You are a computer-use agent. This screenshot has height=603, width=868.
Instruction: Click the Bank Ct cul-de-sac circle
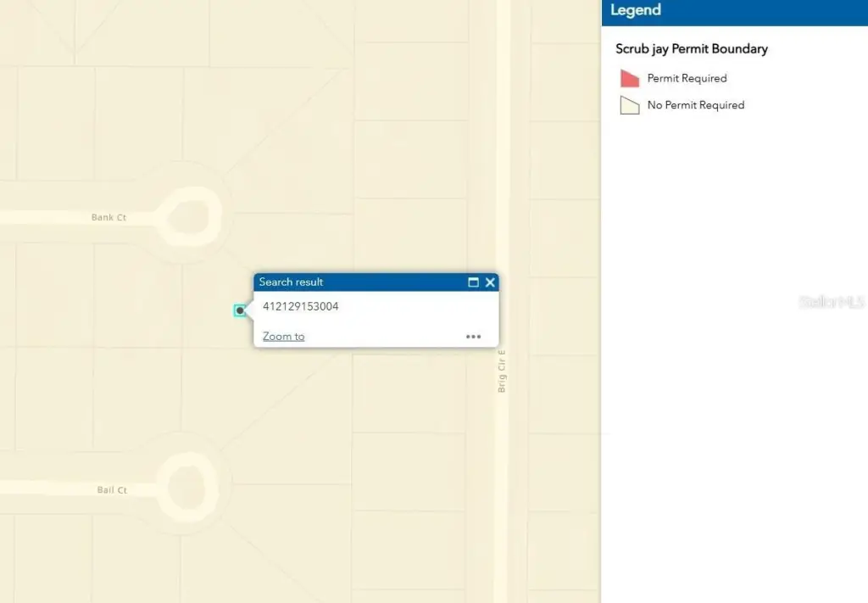(189, 217)
